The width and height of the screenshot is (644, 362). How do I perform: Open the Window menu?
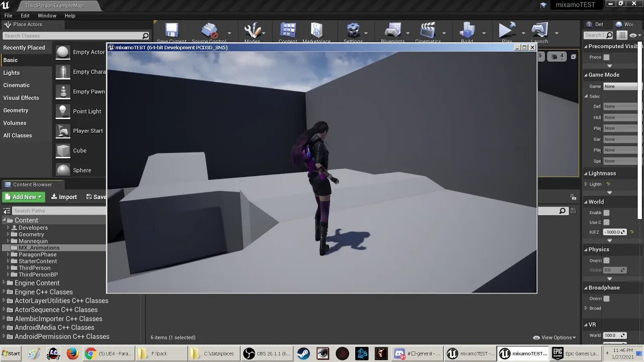(x=47, y=16)
